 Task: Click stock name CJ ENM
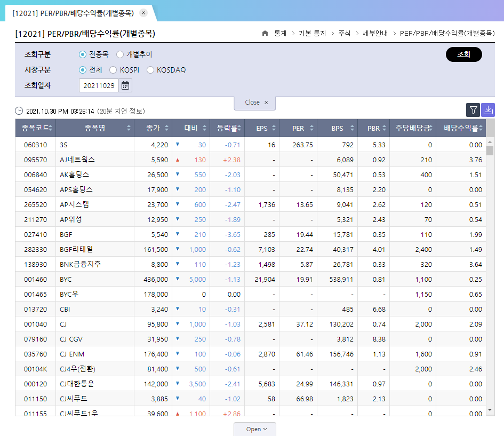click(72, 354)
